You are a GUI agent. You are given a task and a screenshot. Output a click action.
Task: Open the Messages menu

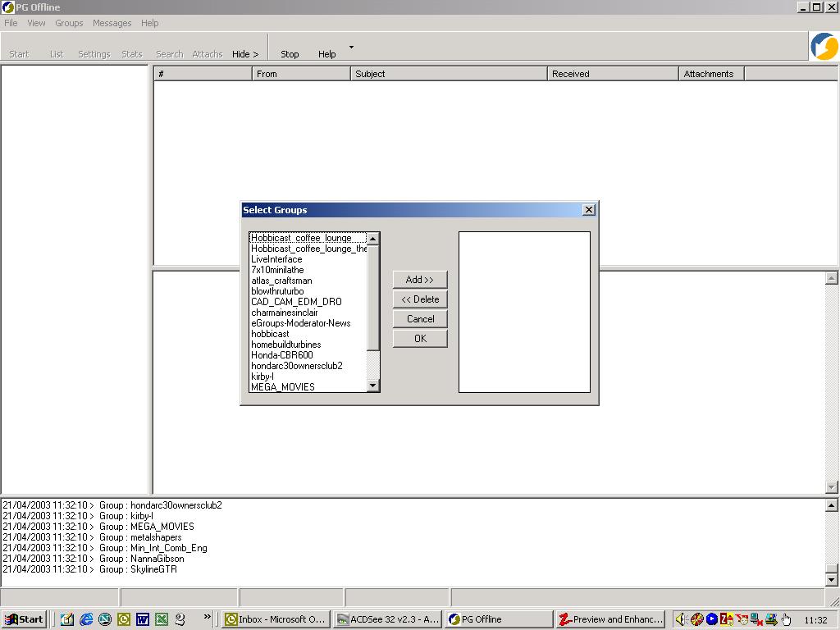pos(112,23)
